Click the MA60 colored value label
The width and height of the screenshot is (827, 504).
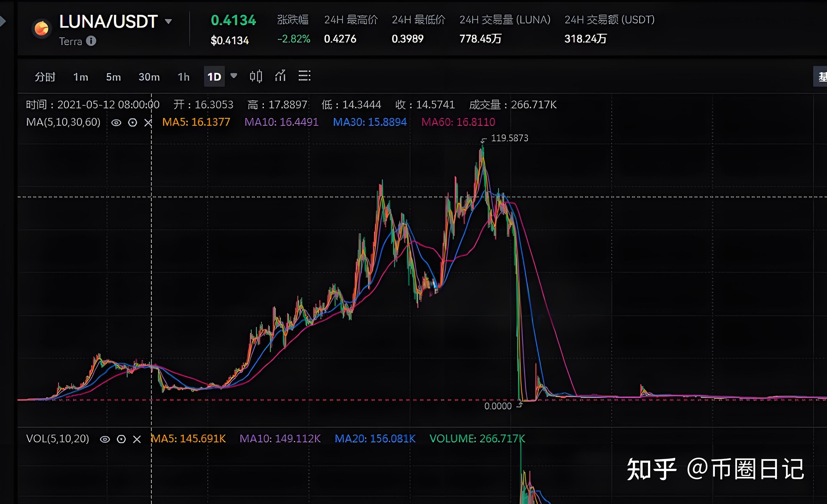pyautogui.click(x=458, y=122)
